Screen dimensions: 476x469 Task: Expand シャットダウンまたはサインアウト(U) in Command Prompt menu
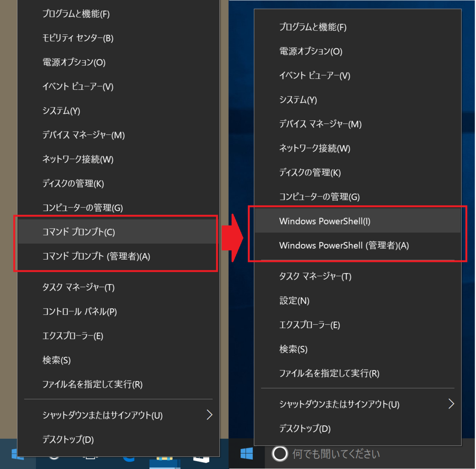(x=119, y=415)
